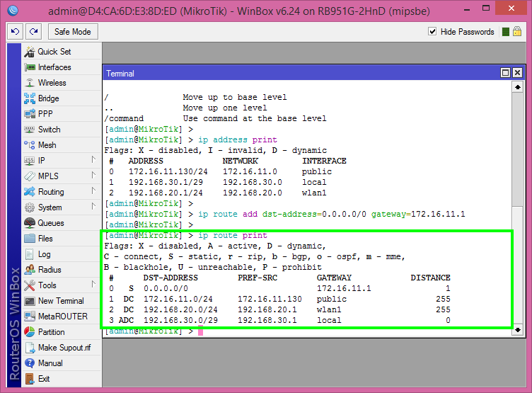Expand the Tools submenu arrow
Screen dimensions: 532x393
(x=93, y=284)
